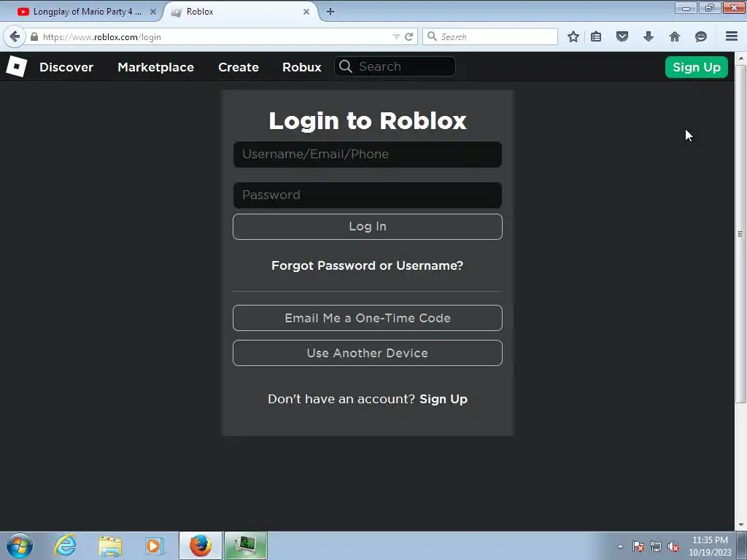Open Windows Explorer folder on taskbar

[110, 546]
